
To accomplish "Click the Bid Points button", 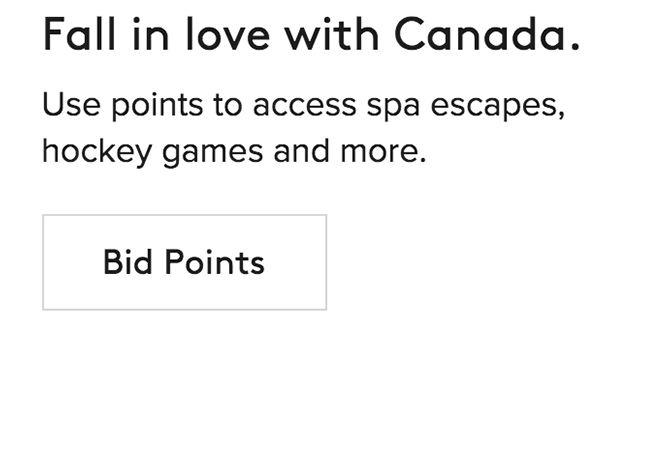I will (184, 262).
